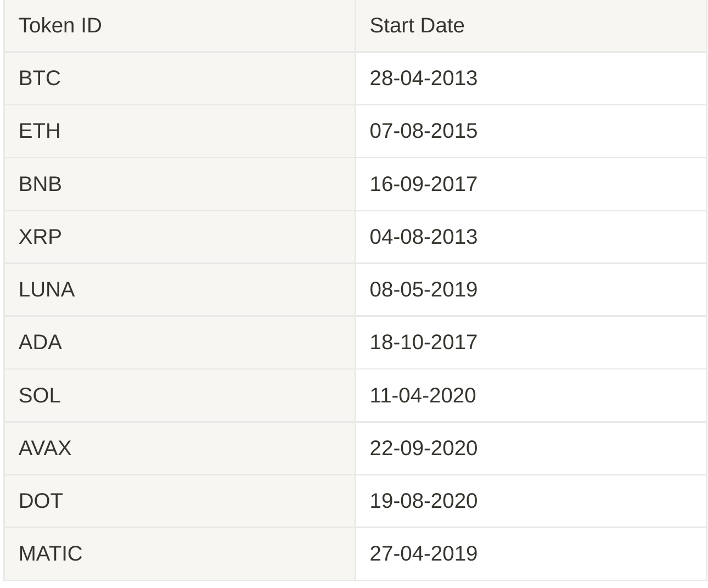708x588 pixels.
Task: Select the AVAX token cell
Action: point(179,448)
